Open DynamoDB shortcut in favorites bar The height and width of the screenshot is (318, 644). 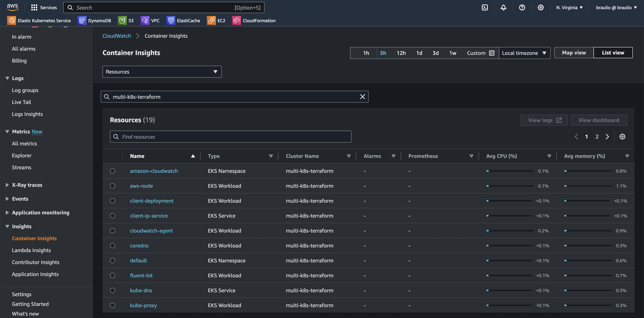[94, 21]
